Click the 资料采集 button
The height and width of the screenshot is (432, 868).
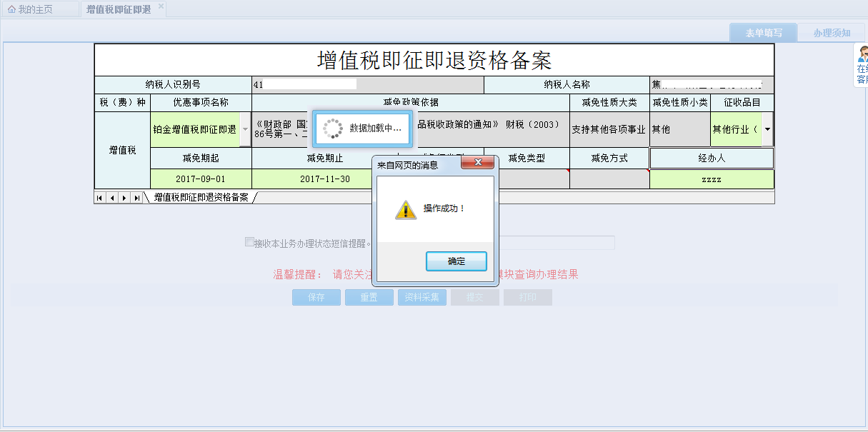coord(421,297)
